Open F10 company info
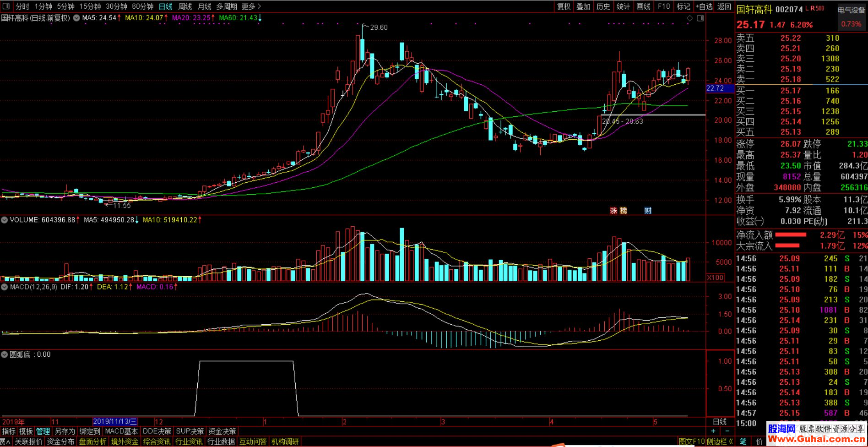The height and width of the screenshot is (447, 868). 664,6
